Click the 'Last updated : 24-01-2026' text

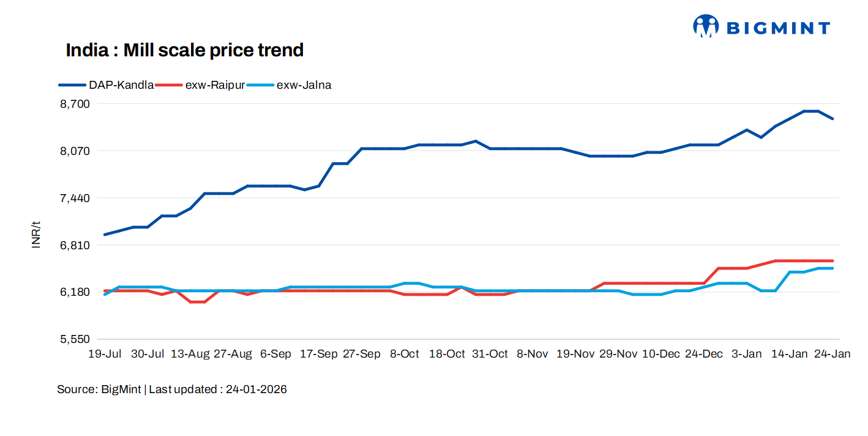218,389
